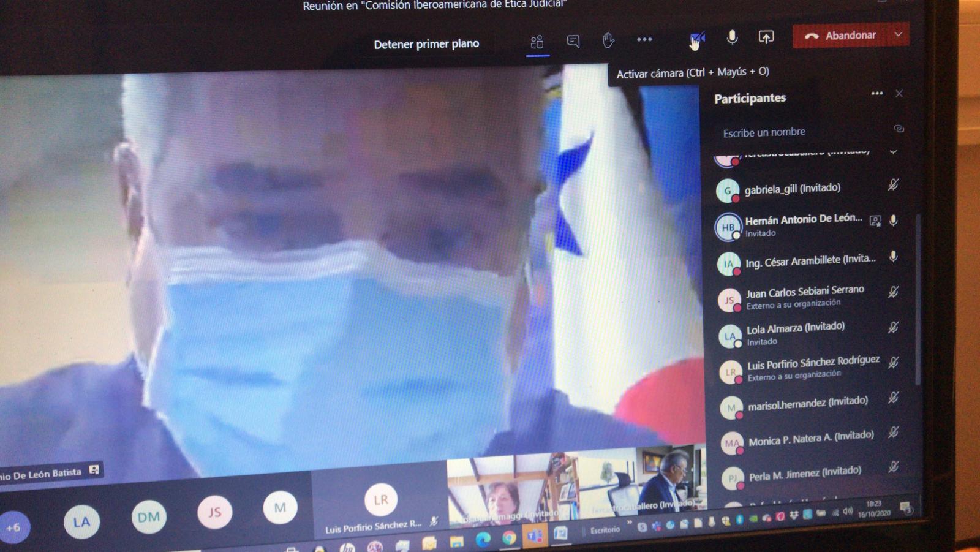This screenshot has width=980, height=552.
Task: Select participant gabriela_gill (Invitado)
Action: tap(809, 189)
